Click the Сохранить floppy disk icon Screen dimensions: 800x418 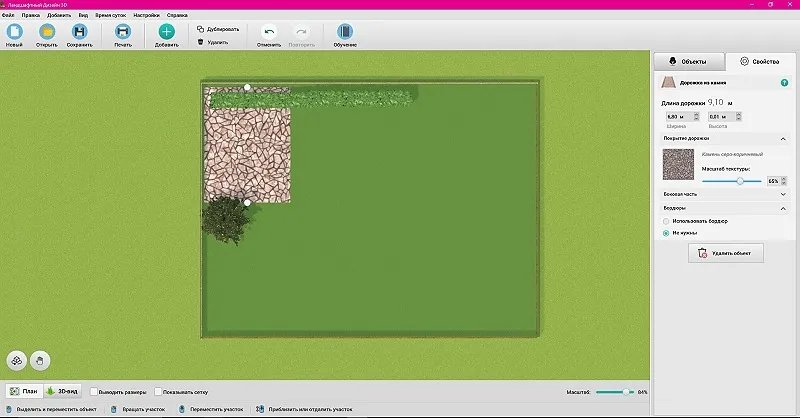pos(79,32)
